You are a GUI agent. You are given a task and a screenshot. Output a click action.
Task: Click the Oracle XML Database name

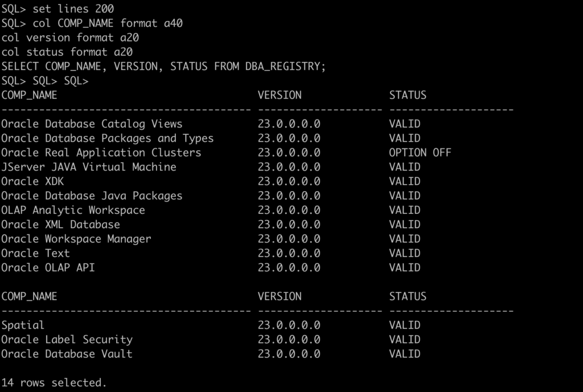click(60, 224)
